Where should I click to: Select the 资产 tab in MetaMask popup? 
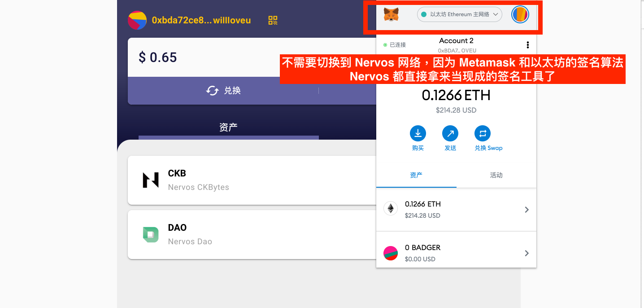416,175
